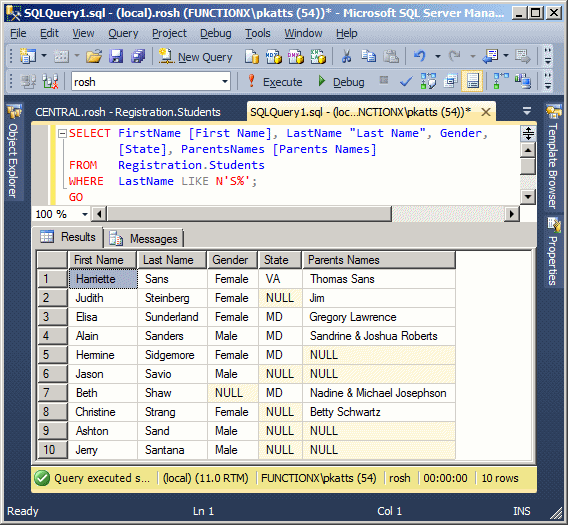Select the Harriette cell in results
The image size is (568, 525).
[x=103, y=279]
